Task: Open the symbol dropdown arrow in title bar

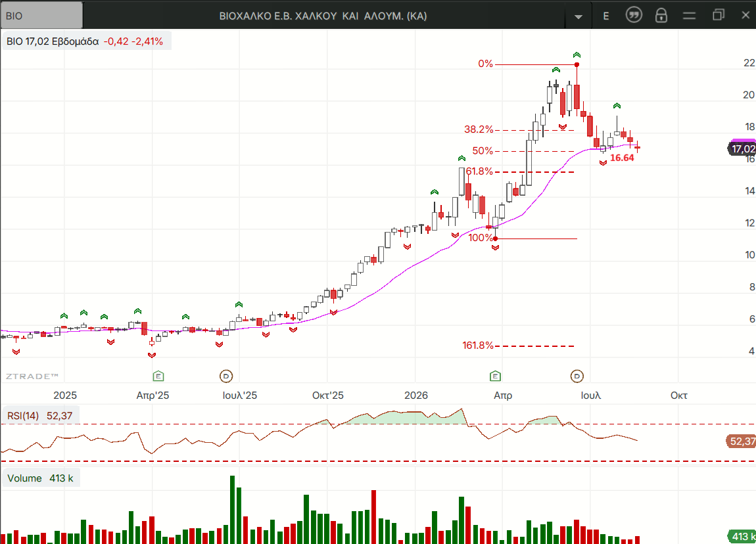Action: pyautogui.click(x=578, y=16)
